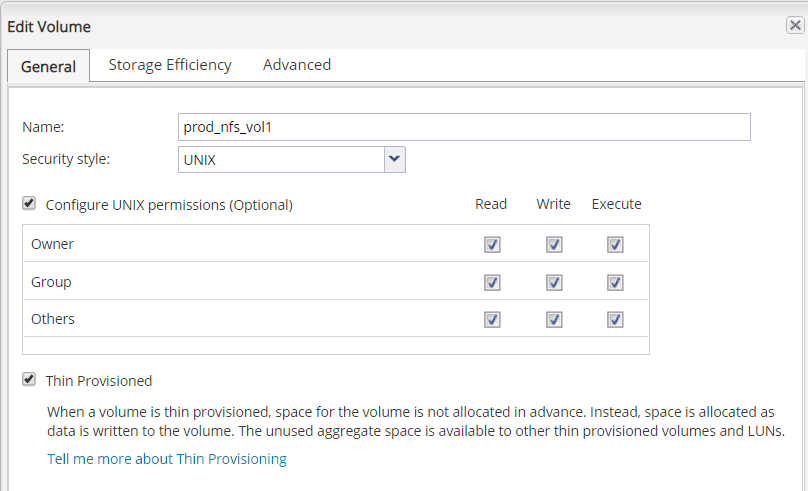Switch to the General tab

tap(48, 66)
